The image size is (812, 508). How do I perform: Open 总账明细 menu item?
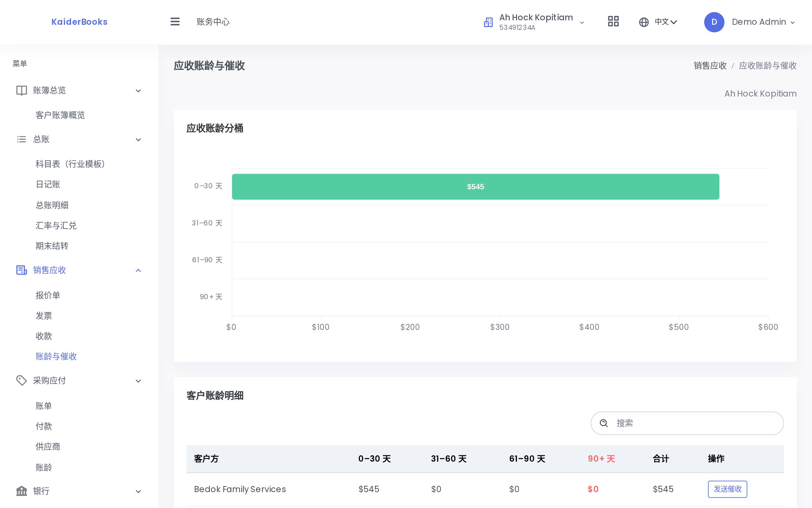tap(52, 205)
